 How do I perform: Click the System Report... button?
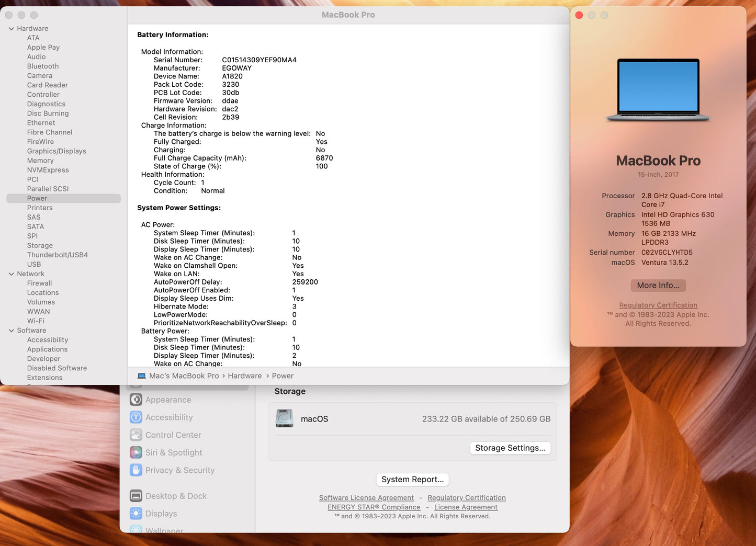point(412,480)
